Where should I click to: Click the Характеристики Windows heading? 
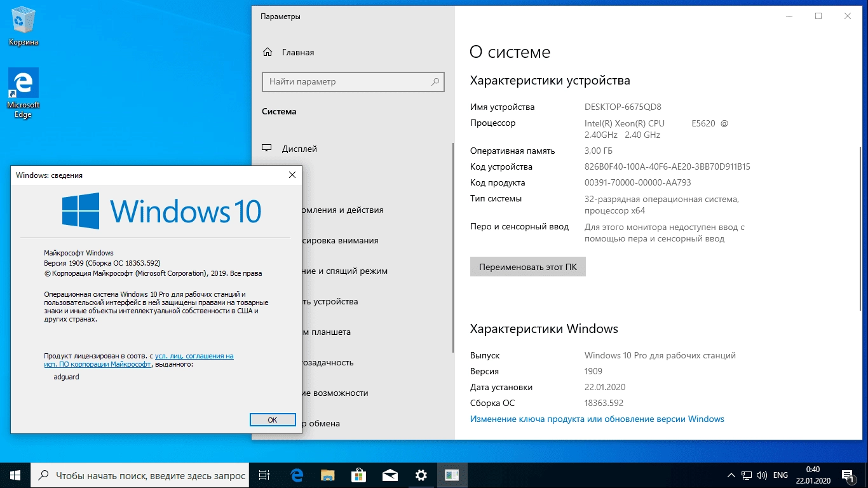click(544, 329)
